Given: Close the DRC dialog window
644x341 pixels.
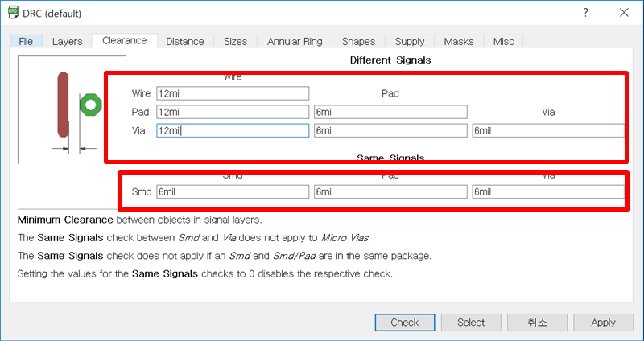Looking at the screenshot, I should tap(624, 14).
